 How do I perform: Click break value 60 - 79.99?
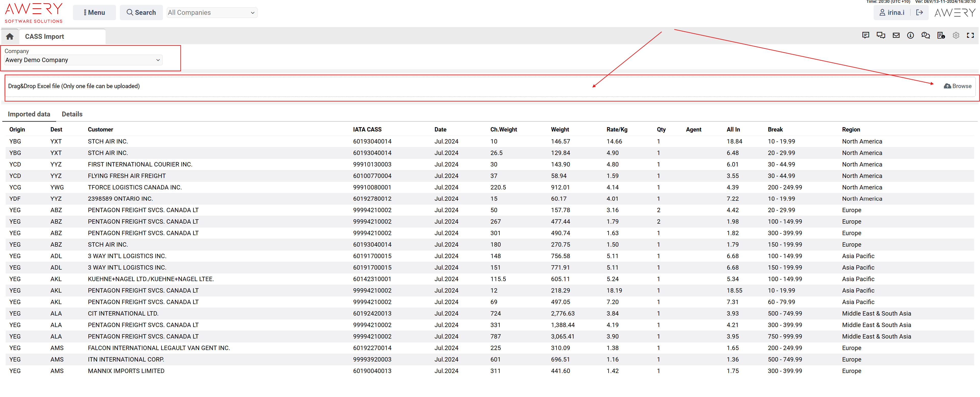pos(781,302)
